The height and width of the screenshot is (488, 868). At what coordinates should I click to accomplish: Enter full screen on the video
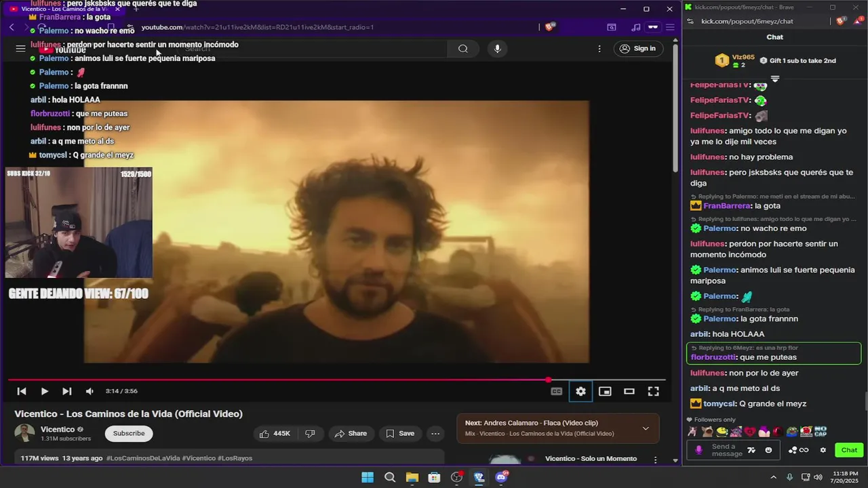pyautogui.click(x=654, y=391)
